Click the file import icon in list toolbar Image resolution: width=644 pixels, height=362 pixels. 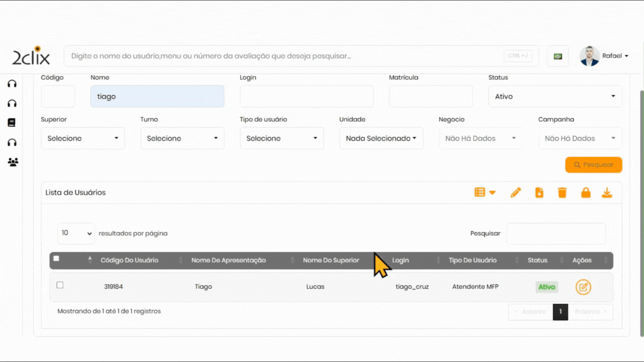click(x=539, y=193)
